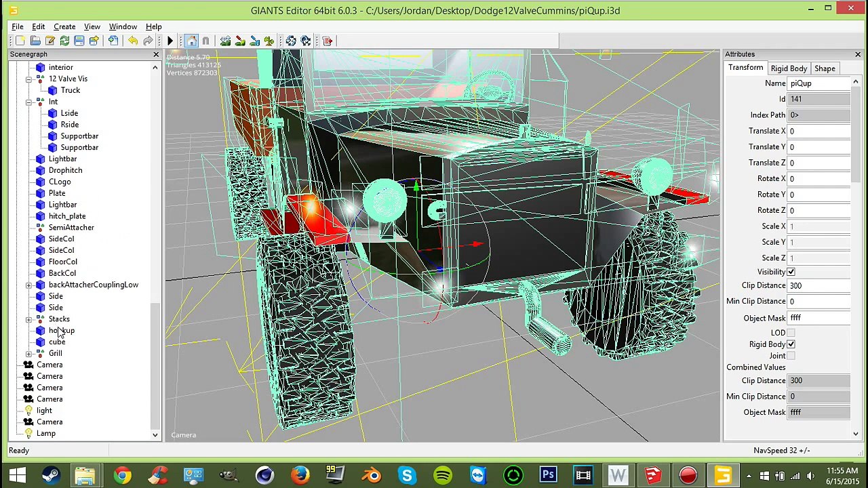Open the Help menu

point(154,26)
